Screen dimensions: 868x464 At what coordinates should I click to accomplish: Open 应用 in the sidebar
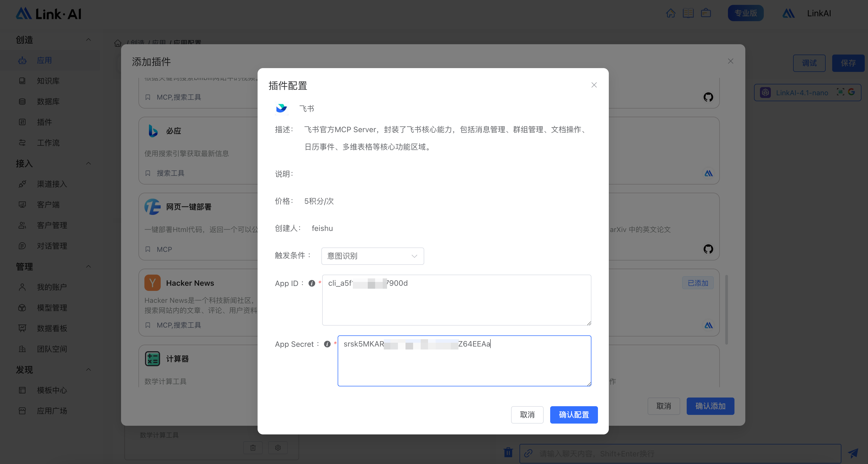click(50, 60)
